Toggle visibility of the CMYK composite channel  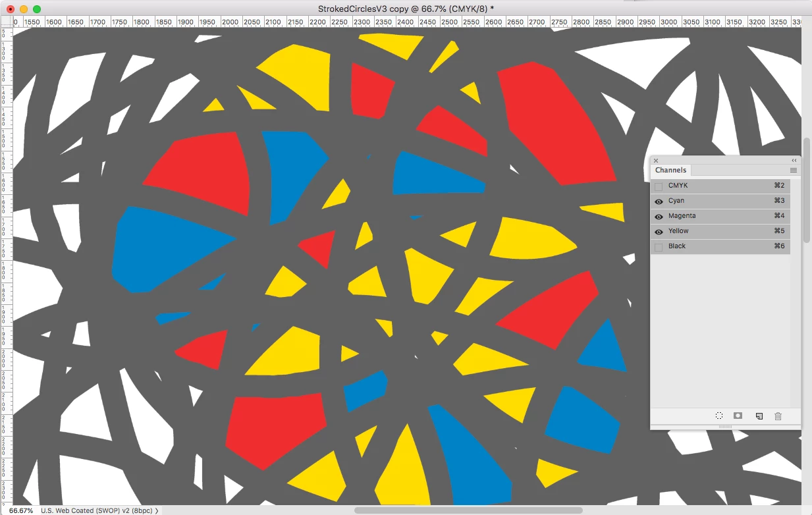(659, 186)
